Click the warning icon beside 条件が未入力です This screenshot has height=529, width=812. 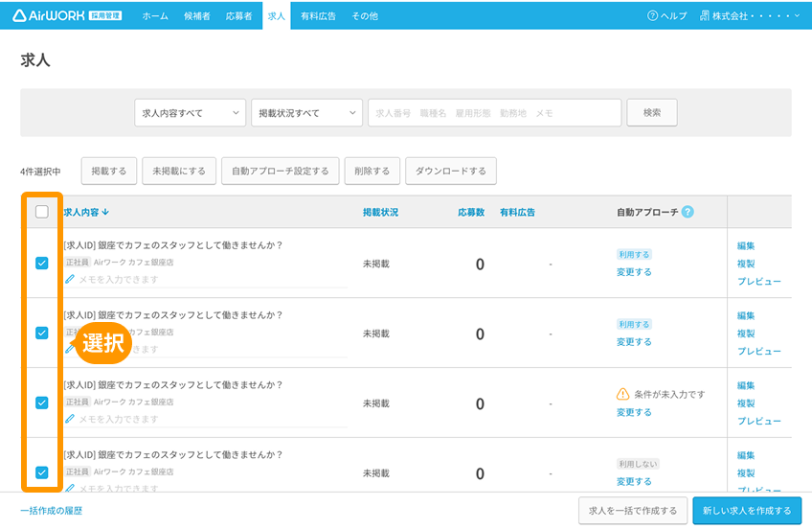pos(622,394)
